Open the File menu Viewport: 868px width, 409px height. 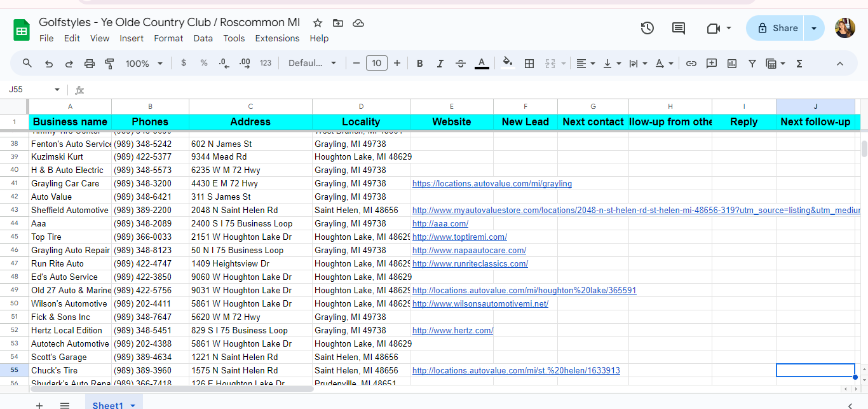(46, 38)
